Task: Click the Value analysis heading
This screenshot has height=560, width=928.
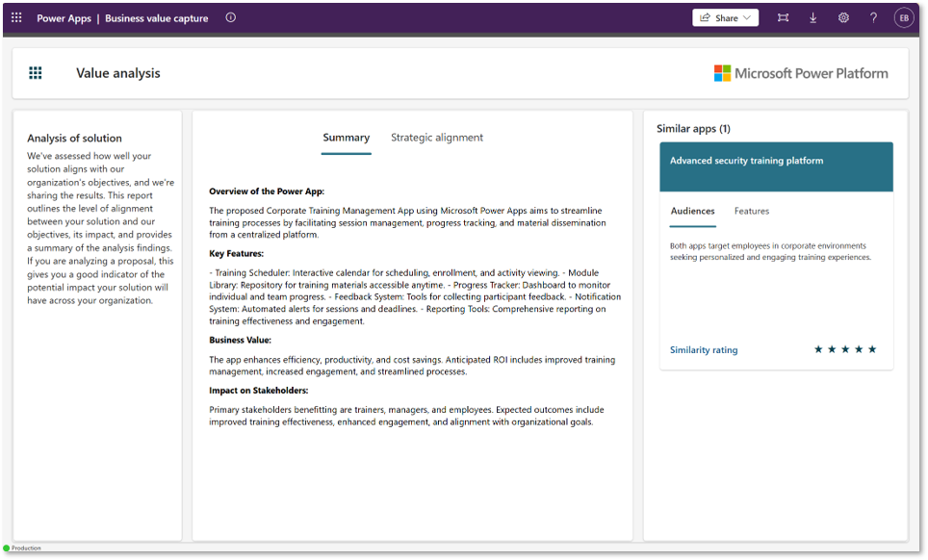Action: click(118, 73)
